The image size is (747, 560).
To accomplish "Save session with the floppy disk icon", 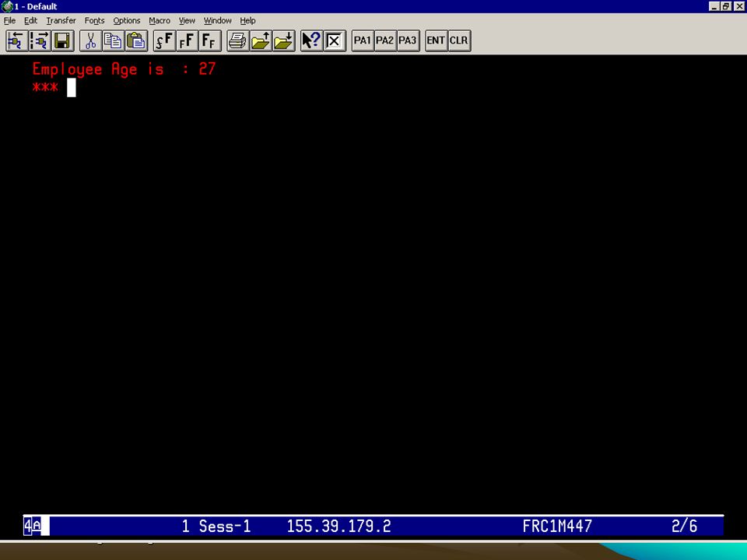I will [x=62, y=41].
